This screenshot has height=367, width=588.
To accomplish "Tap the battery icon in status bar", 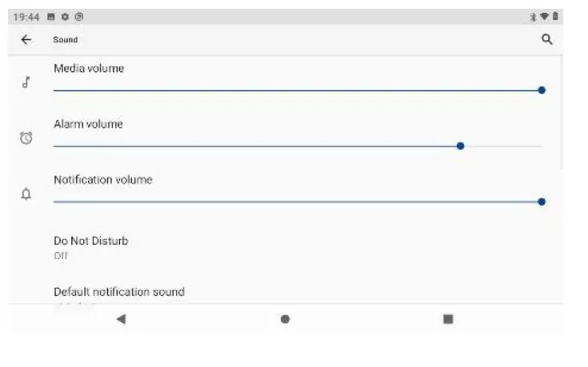I will click(555, 16).
